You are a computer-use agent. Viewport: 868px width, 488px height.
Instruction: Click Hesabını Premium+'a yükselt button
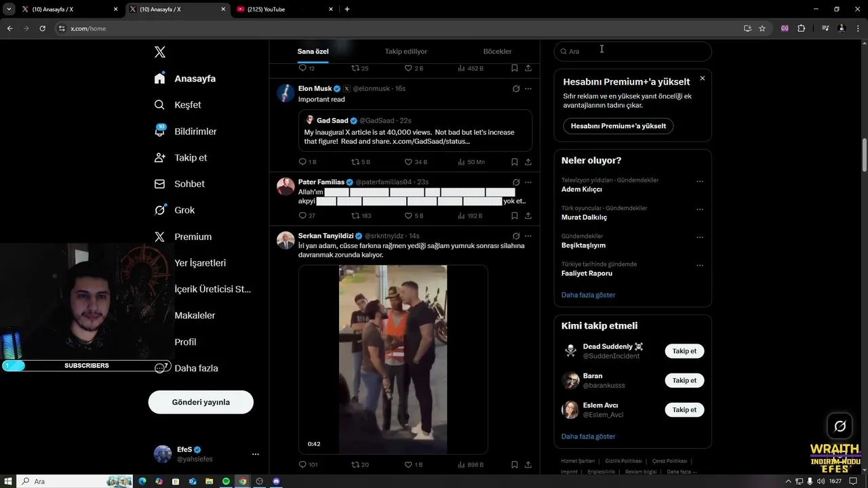point(618,126)
